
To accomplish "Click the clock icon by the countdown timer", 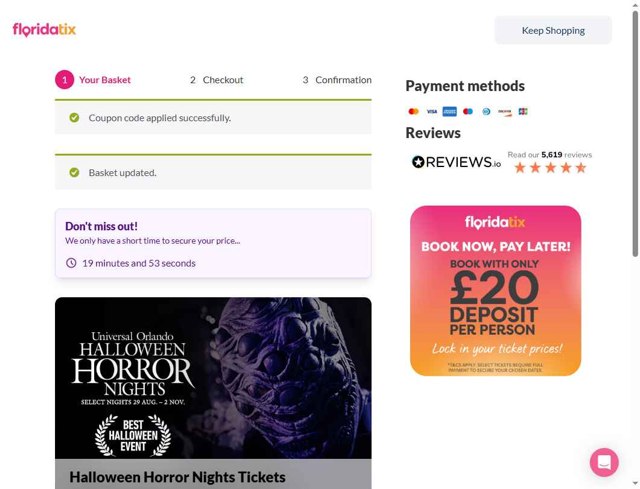I will pyautogui.click(x=71, y=263).
